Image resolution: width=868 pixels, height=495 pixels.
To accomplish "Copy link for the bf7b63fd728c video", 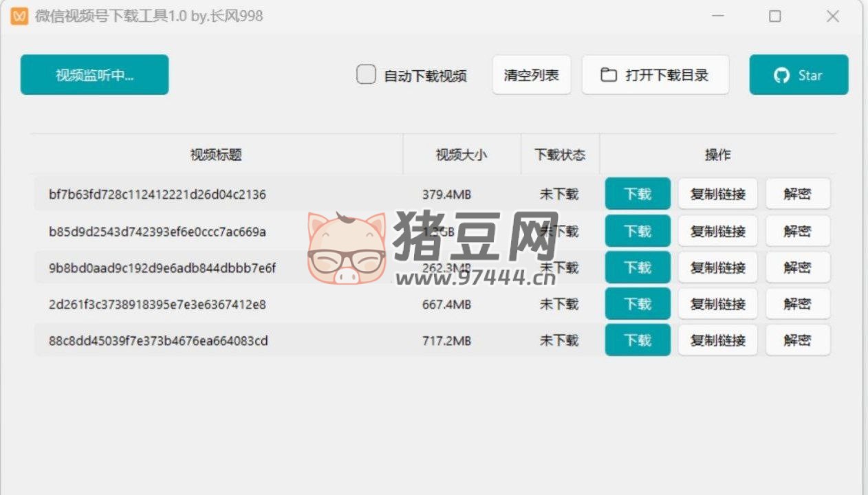I will point(717,194).
